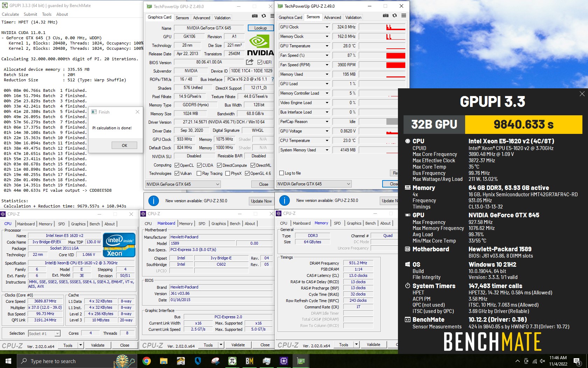Open the Windows Start menu
The image size is (588, 368).
8,361
